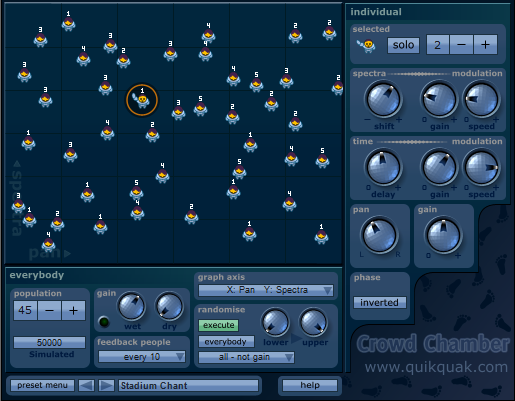
Task: Click the time modulation gain knob
Action: [x=439, y=168]
